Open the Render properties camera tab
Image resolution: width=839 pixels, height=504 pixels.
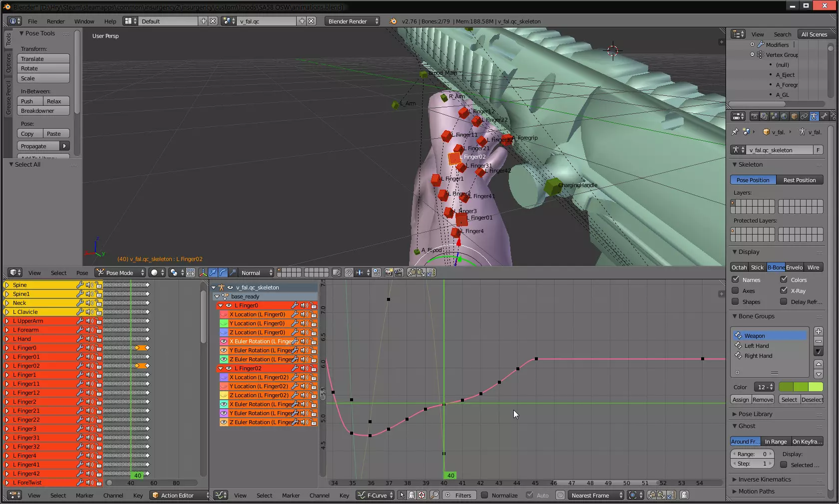click(754, 116)
